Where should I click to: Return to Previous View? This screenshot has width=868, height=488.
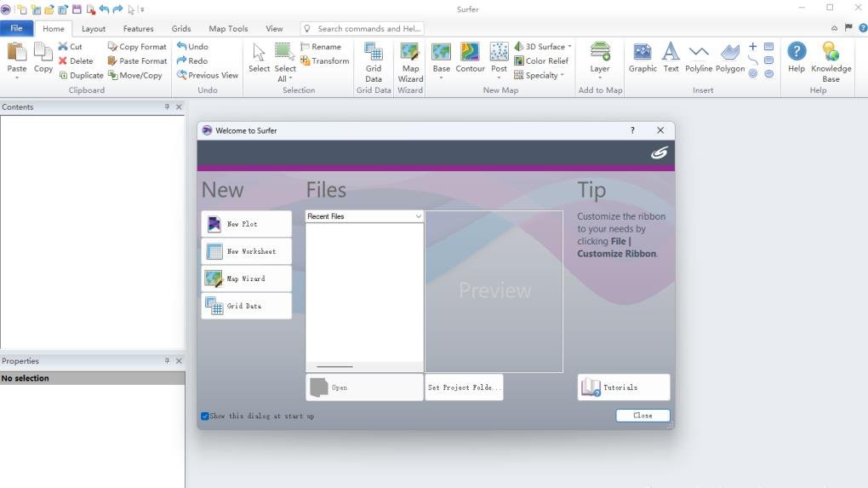(207, 75)
